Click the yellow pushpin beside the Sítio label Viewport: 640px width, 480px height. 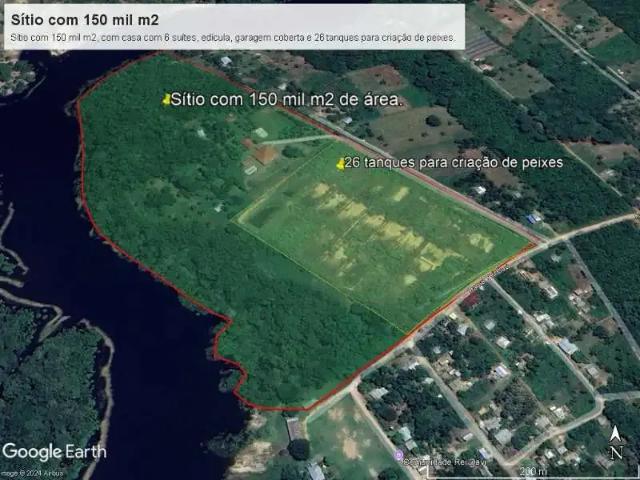click(166, 98)
